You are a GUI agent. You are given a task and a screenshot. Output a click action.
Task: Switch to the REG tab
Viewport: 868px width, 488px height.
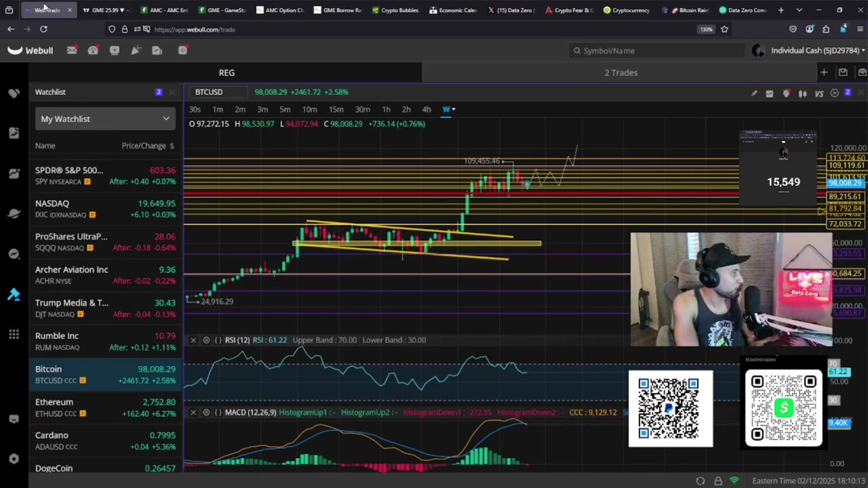tap(226, 73)
